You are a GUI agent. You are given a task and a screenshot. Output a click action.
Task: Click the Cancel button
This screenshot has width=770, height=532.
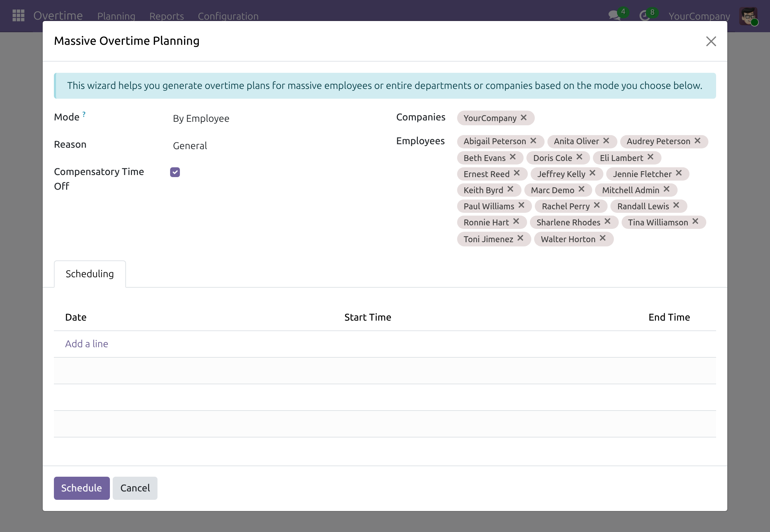(135, 488)
